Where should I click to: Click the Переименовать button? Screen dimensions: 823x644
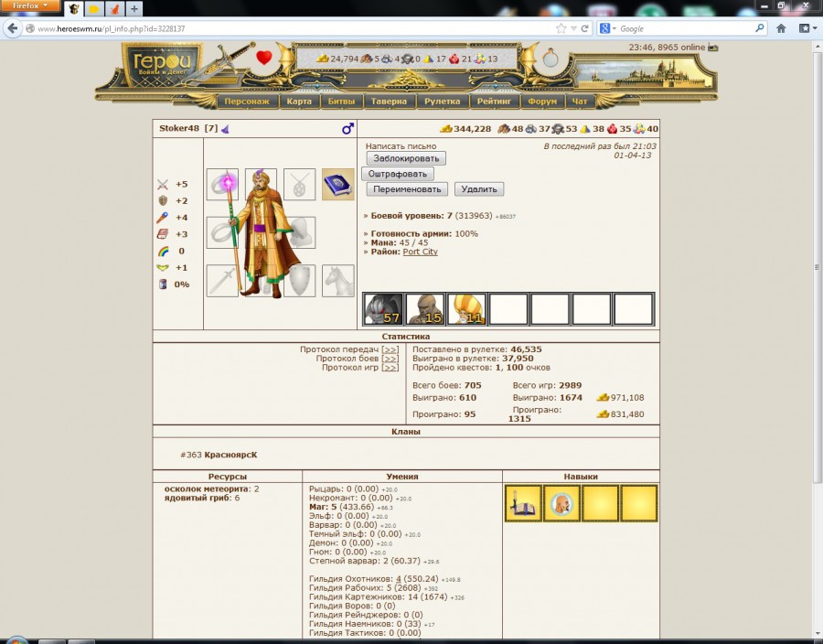[407, 189]
